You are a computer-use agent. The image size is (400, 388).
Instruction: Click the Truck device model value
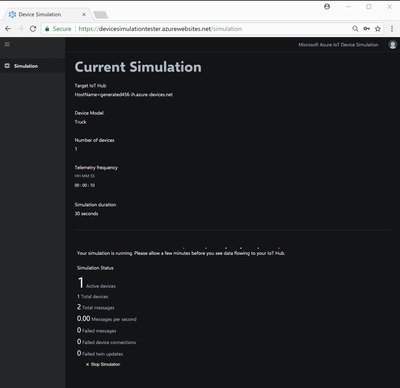tap(80, 122)
